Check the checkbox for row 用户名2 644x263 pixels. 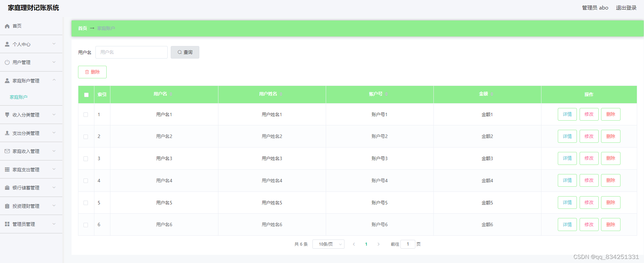(86, 137)
